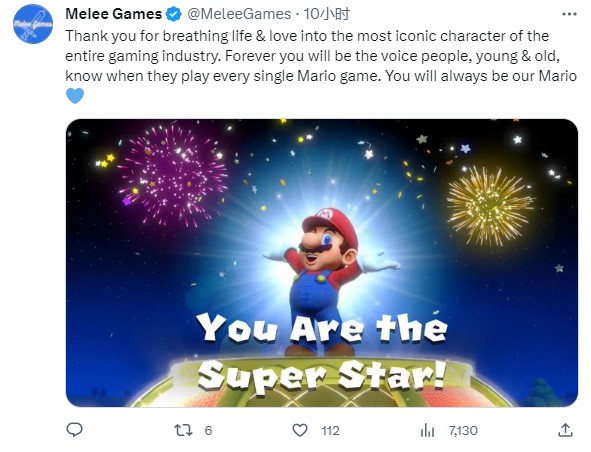Click the purple firework in the image
Image resolution: width=591 pixels, height=452 pixels.
click(172, 176)
